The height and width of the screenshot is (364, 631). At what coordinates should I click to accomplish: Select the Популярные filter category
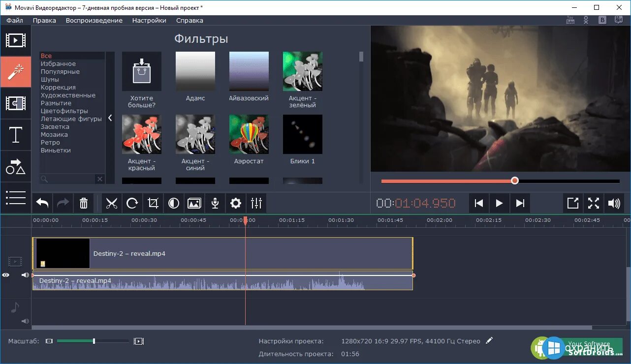point(72,71)
